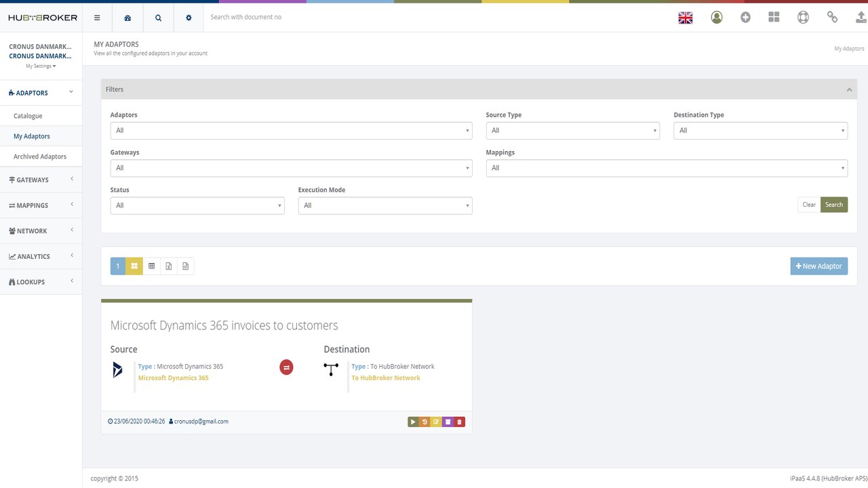868x488 pixels.
Task: Open the Source Type dropdown
Action: (573, 131)
